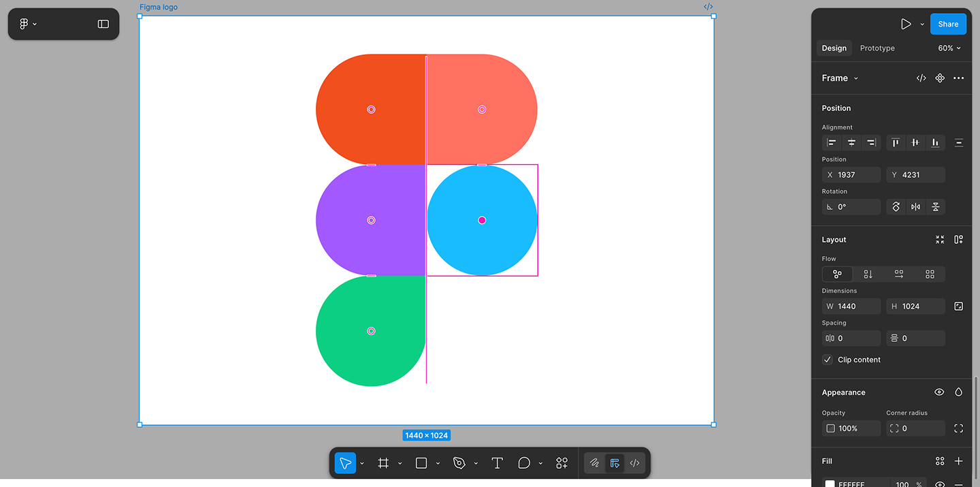Viewport: 980px width, 487px height.
Task: Open the three-dot more options for Frame
Action: pyautogui.click(x=959, y=78)
